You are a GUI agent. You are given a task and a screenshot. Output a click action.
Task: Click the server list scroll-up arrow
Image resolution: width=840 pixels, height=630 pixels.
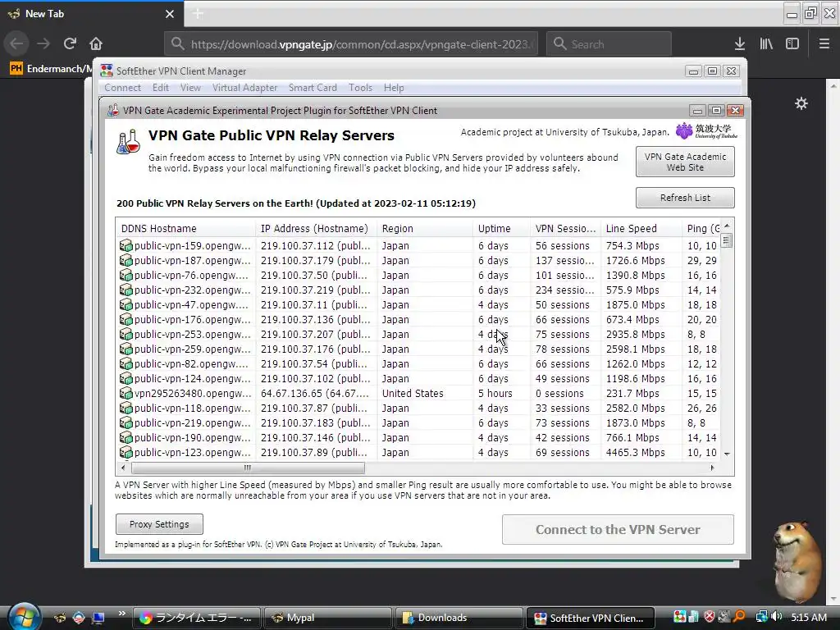[727, 226]
